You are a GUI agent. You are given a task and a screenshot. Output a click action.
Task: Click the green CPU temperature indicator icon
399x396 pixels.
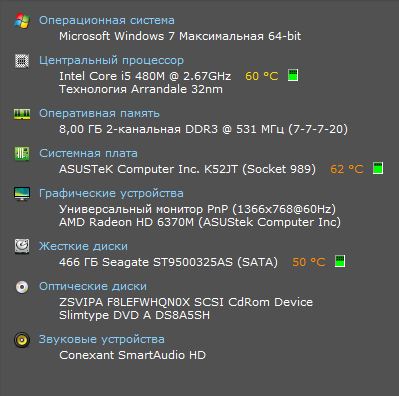point(293,75)
